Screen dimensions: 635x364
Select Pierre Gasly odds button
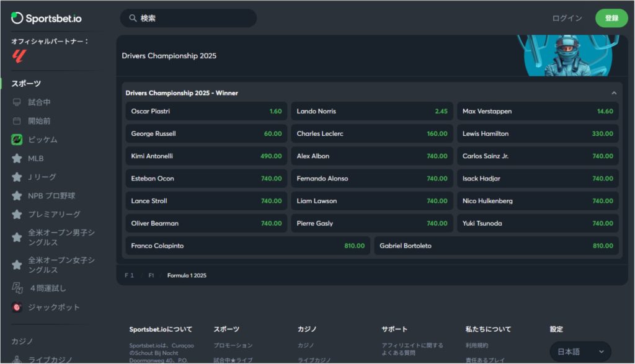coord(372,223)
